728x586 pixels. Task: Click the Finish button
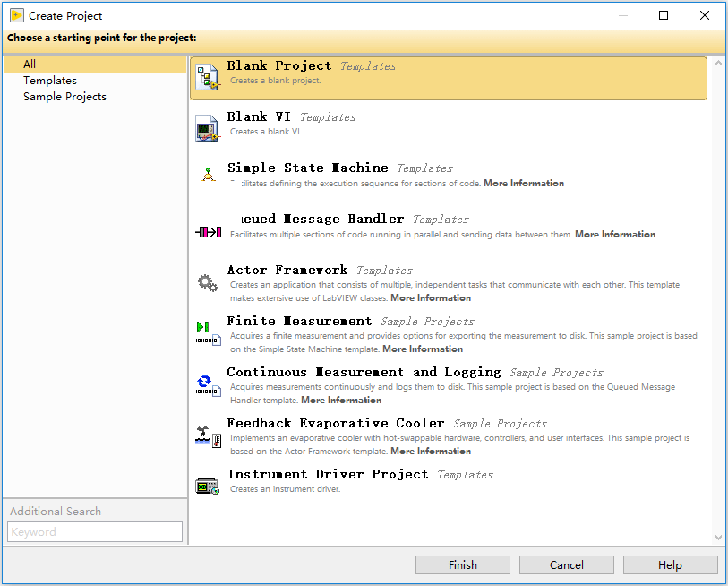tap(463, 564)
